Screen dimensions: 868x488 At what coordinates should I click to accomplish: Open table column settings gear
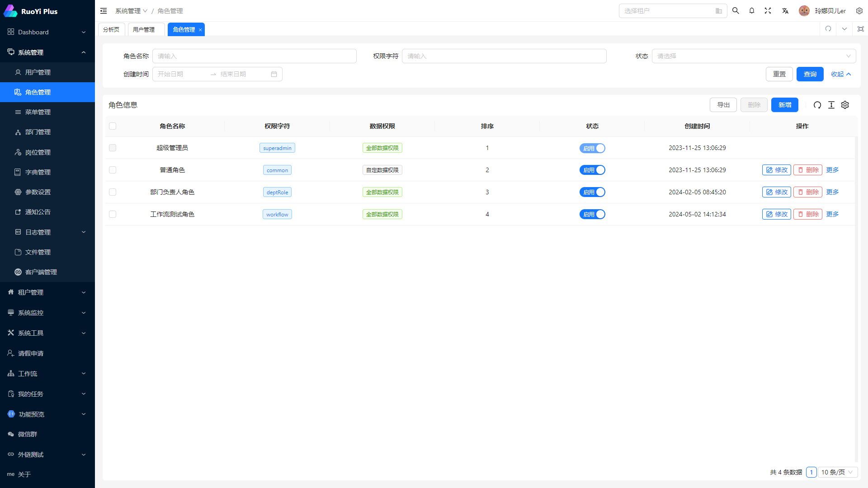pos(845,105)
